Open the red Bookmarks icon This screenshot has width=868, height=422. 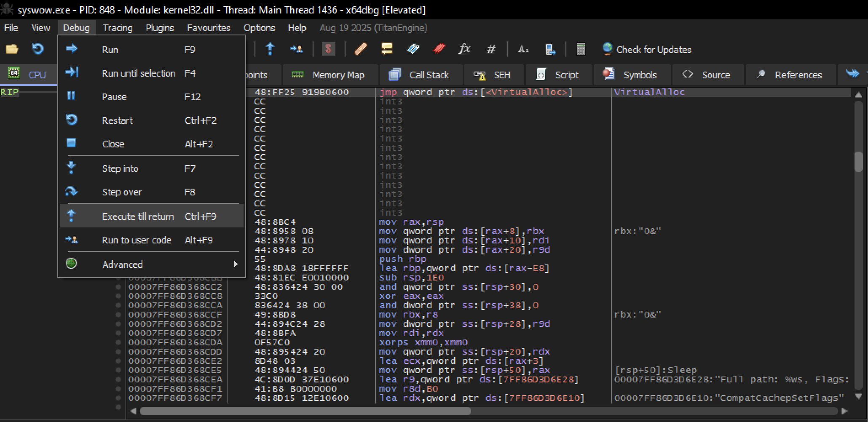pos(439,49)
